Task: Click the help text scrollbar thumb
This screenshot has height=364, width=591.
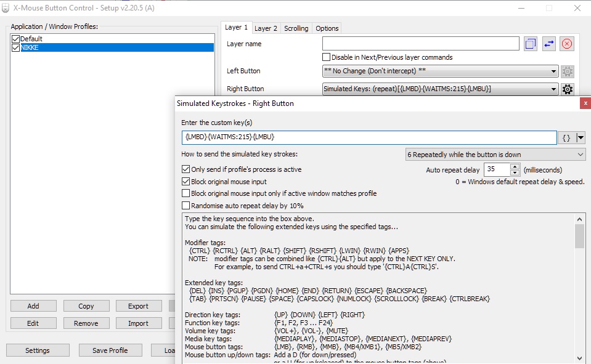Action: click(x=579, y=237)
